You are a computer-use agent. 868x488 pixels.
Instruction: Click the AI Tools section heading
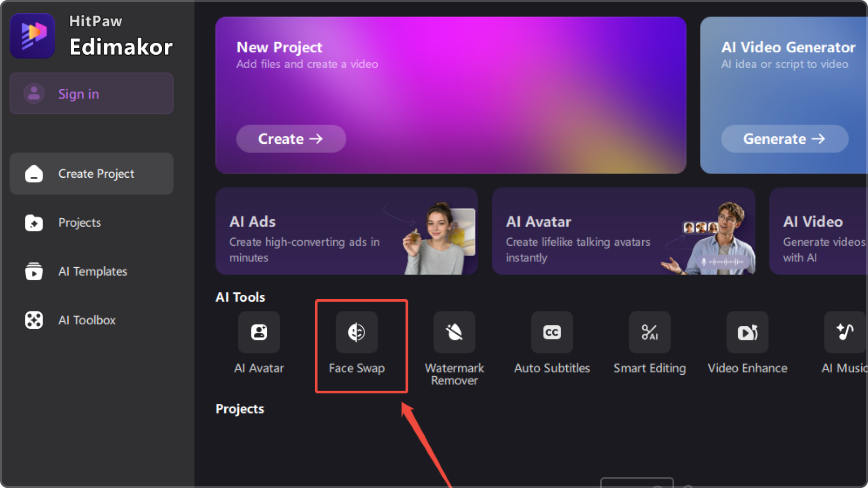(x=240, y=297)
